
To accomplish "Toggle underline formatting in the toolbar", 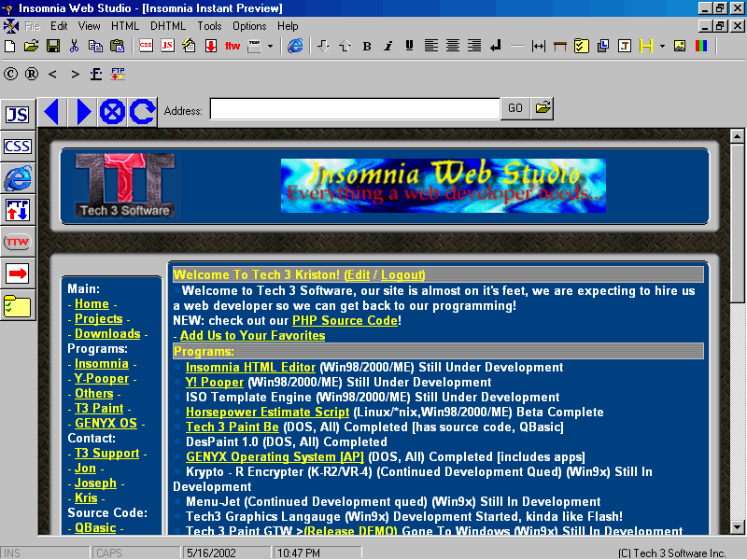I will (409, 46).
